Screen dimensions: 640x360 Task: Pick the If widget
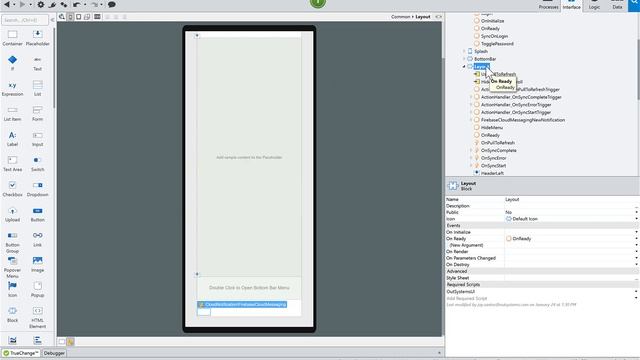click(x=12, y=63)
